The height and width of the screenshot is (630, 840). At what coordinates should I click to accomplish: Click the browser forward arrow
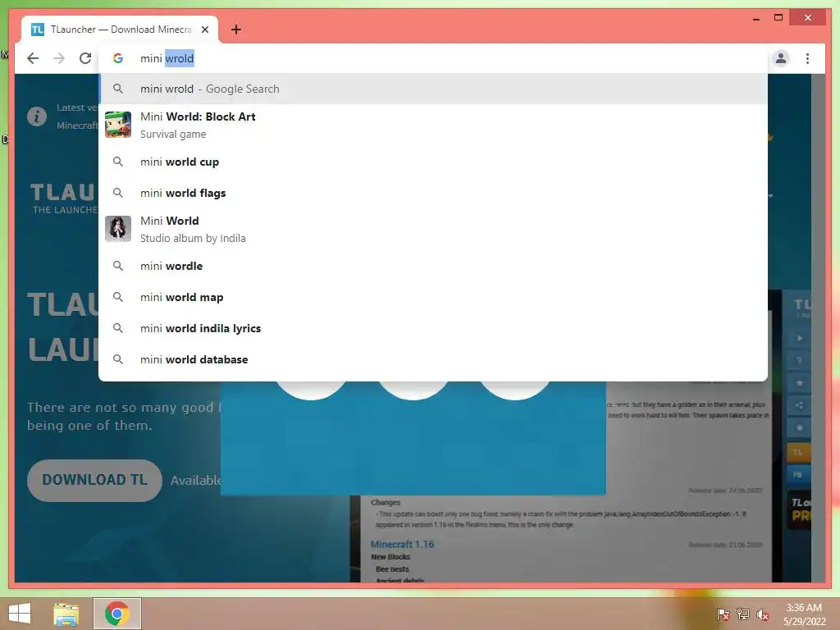click(59, 58)
